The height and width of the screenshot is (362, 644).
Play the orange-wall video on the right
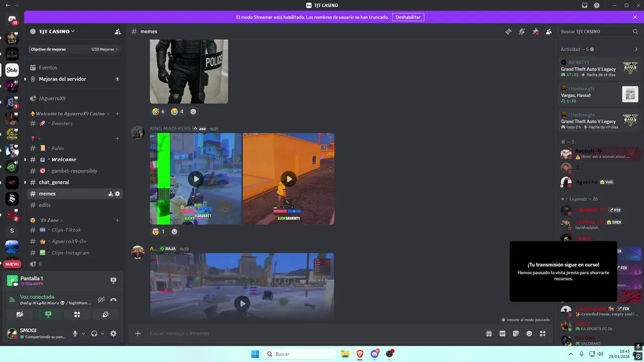tap(288, 178)
